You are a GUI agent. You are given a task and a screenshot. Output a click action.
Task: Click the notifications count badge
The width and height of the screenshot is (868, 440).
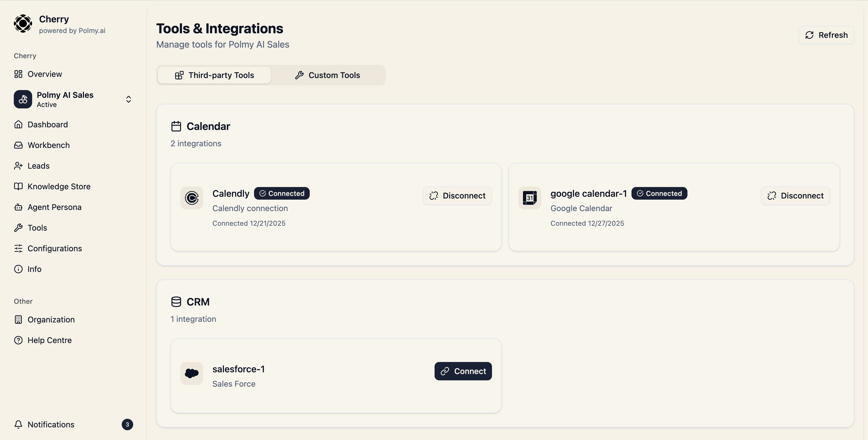(127, 425)
